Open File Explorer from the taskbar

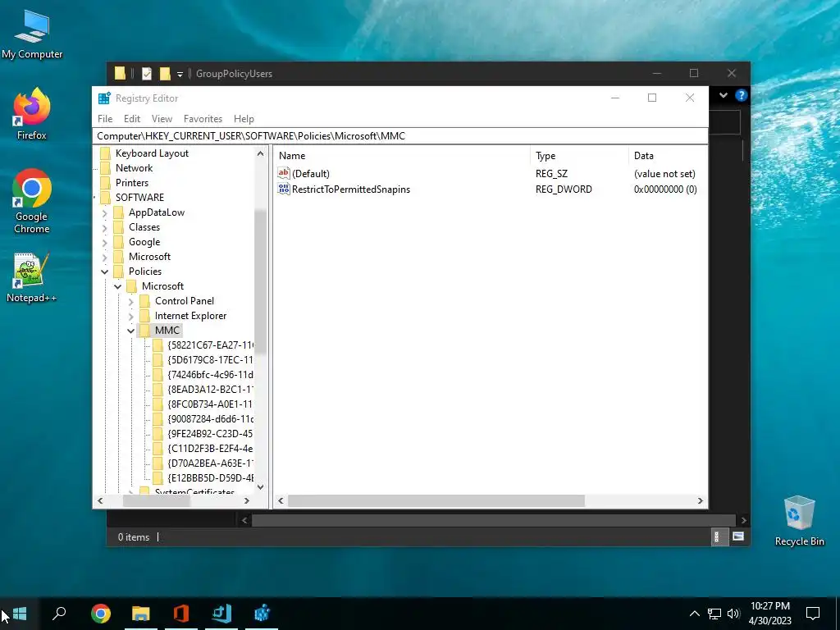(x=141, y=614)
